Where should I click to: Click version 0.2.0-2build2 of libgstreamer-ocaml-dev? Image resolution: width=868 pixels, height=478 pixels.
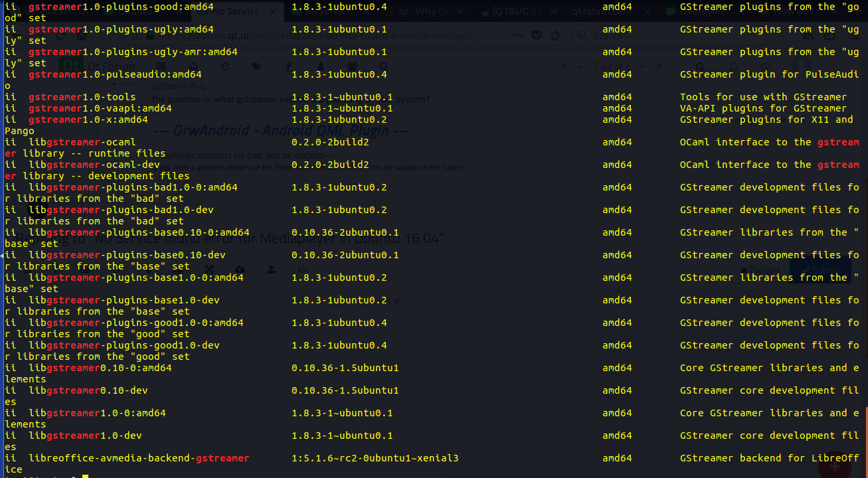click(x=330, y=165)
